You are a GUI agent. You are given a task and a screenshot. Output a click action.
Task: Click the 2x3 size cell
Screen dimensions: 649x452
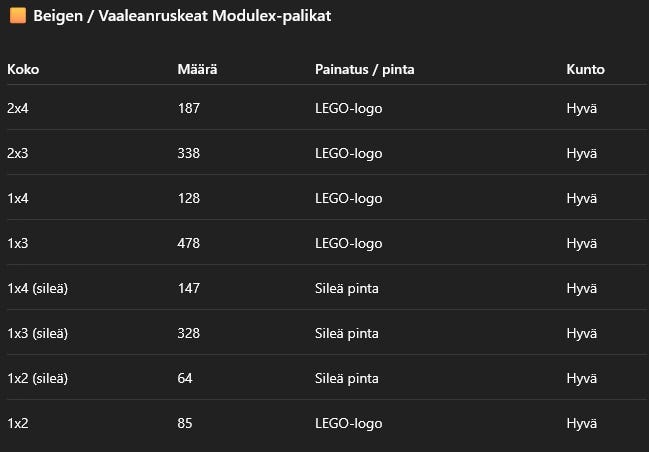(18, 153)
